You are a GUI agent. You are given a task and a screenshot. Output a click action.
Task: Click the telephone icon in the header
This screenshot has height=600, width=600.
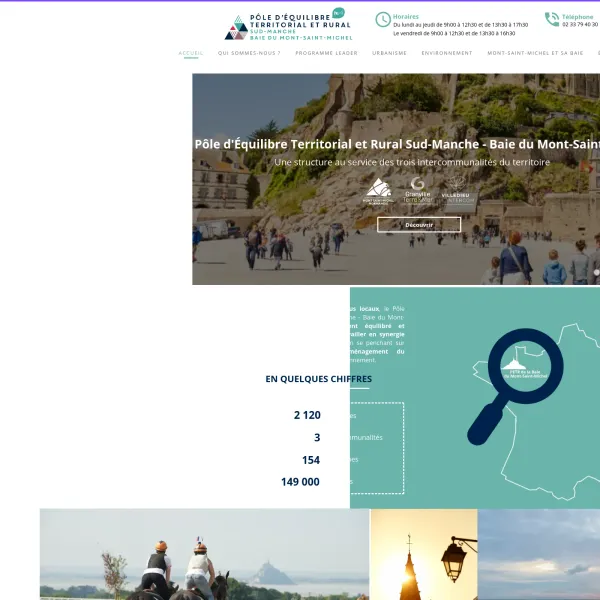tap(552, 19)
